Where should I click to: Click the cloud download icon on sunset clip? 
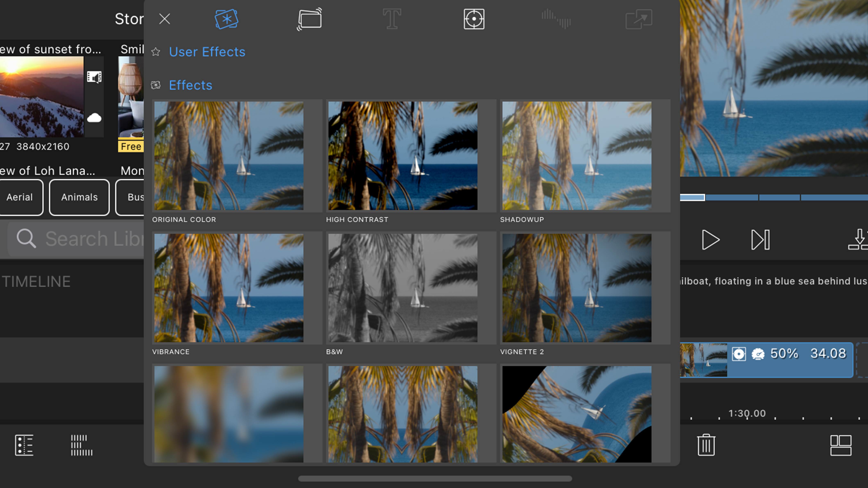pyautogui.click(x=94, y=118)
